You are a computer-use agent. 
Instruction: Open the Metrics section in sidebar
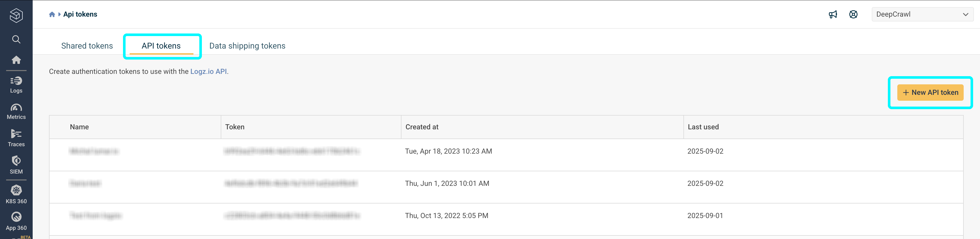[x=16, y=110]
